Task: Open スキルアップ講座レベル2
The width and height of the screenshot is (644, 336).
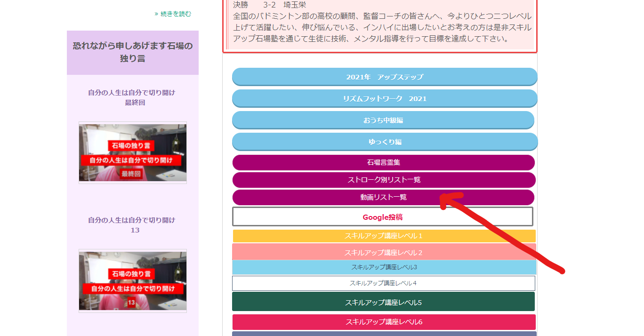Action: (x=384, y=253)
